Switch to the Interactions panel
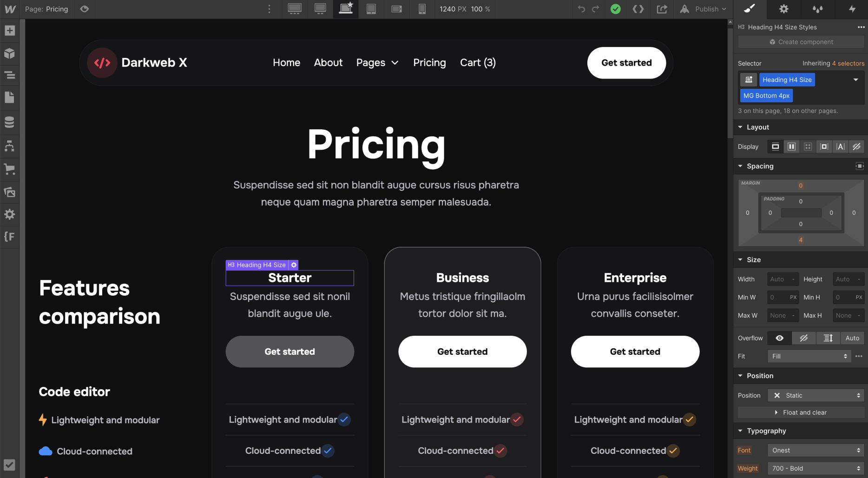Image resolution: width=868 pixels, height=478 pixels. coord(853,9)
